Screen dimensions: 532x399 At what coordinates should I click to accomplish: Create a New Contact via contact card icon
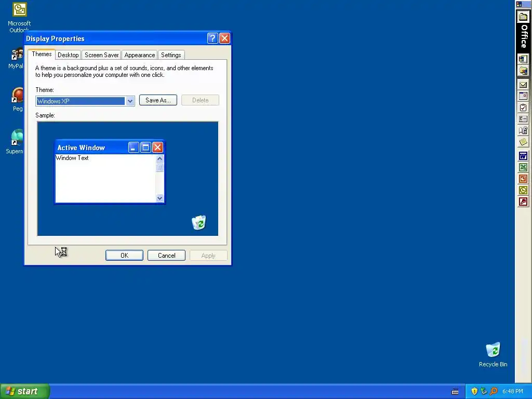[523, 119]
